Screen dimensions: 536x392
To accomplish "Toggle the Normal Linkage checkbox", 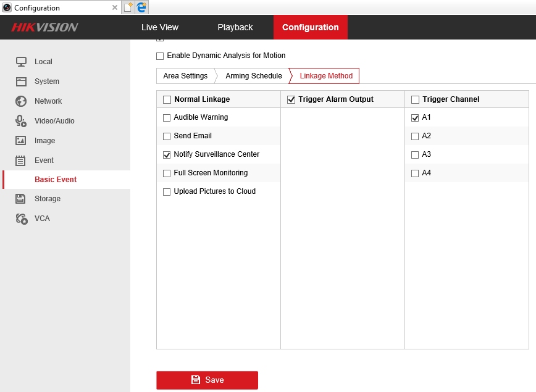I will pyautogui.click(x=167, y=99).
